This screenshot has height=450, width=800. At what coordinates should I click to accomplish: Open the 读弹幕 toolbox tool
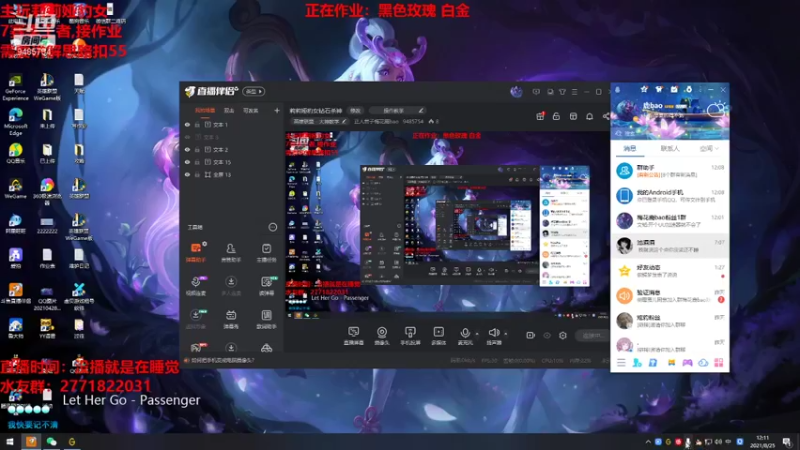pos(266,286)
